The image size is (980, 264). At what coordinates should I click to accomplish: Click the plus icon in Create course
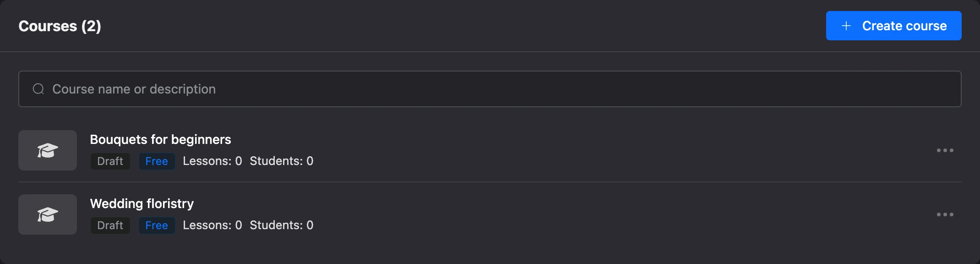pos(846,26)
